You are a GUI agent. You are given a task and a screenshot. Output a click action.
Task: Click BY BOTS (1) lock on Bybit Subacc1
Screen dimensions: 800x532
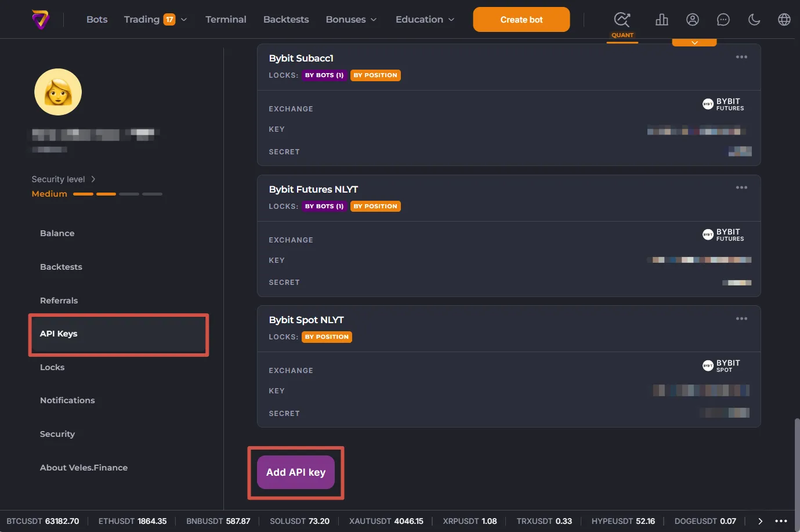point(324,75)
